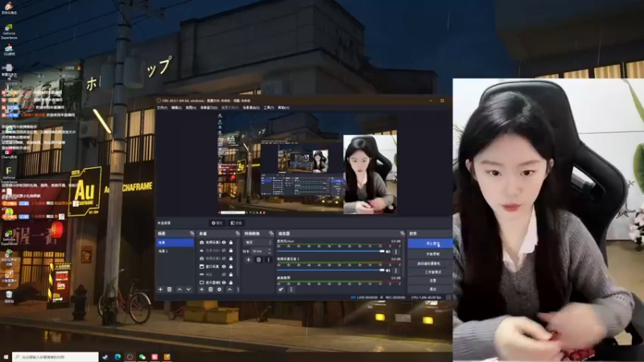Open the 文件(F) menu

point(163,108)
